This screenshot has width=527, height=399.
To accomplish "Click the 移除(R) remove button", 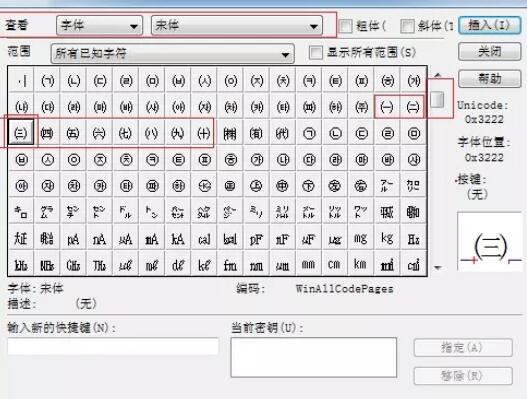I will (463, 376).
